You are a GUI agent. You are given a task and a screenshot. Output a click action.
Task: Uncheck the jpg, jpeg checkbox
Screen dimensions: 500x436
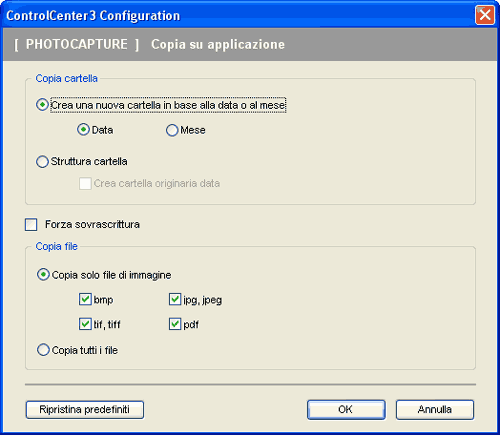(x=175, y=299)
